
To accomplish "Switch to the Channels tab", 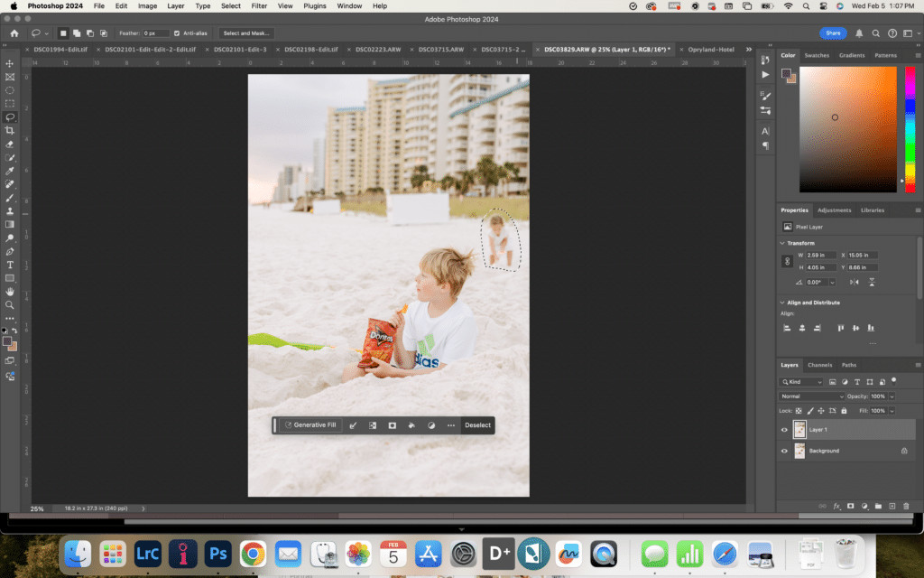I will tap(819, 365).
